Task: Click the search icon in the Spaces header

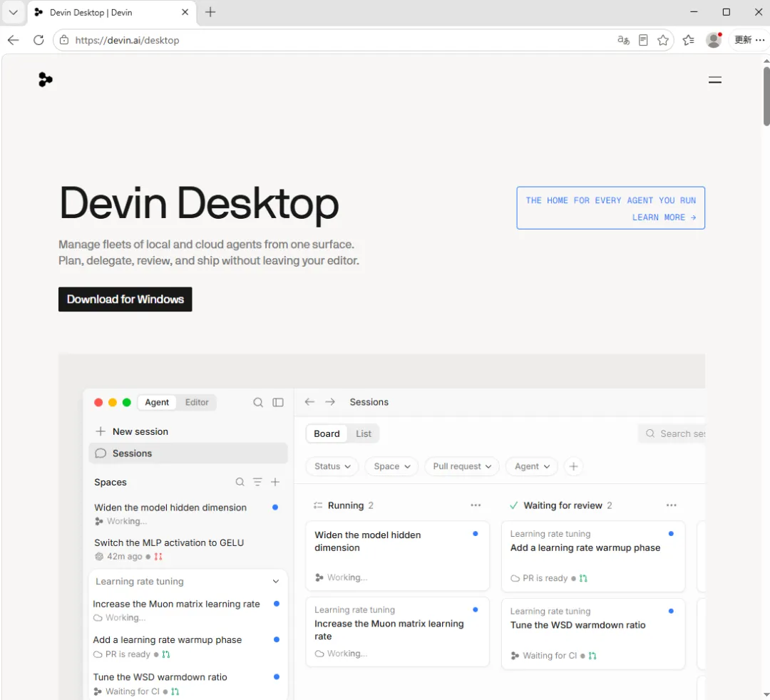Action: pyautogui.click(x=240, y=482)
